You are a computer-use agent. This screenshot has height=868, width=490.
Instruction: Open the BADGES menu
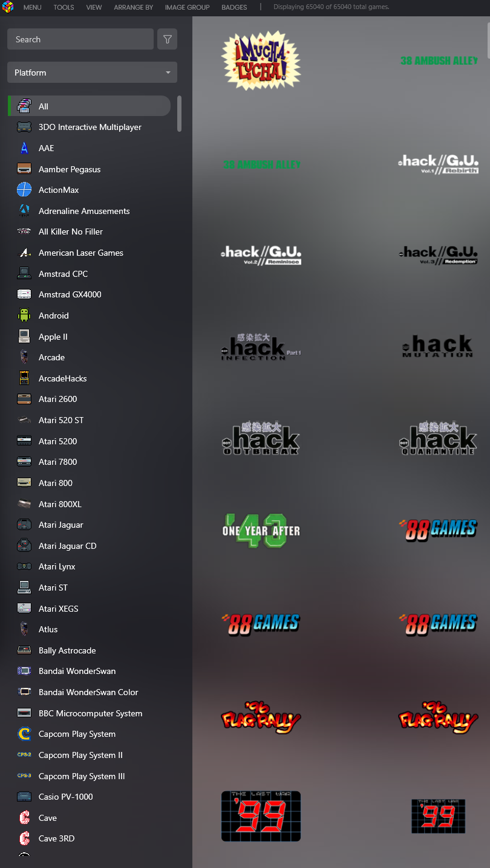click(234, 7)
